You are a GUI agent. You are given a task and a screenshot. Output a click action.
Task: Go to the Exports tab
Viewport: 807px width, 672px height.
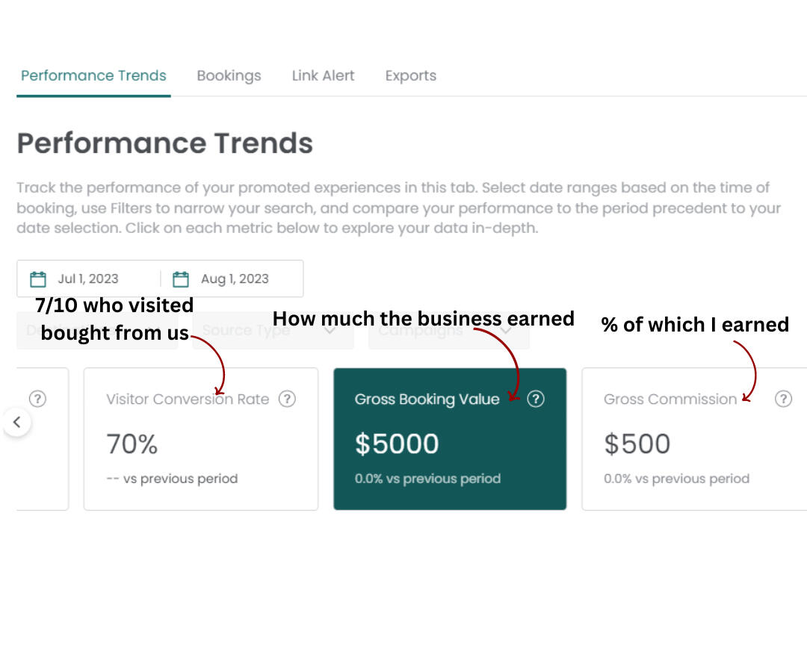coord(410,75)
